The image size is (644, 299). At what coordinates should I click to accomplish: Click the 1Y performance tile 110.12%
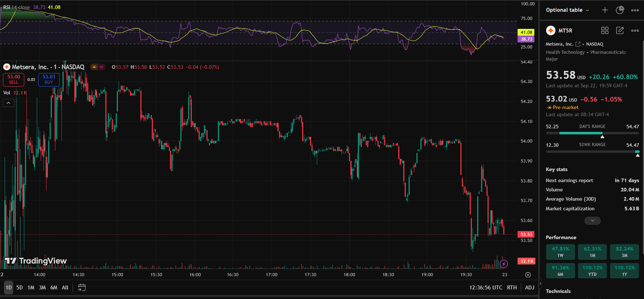tap(625, 270)
